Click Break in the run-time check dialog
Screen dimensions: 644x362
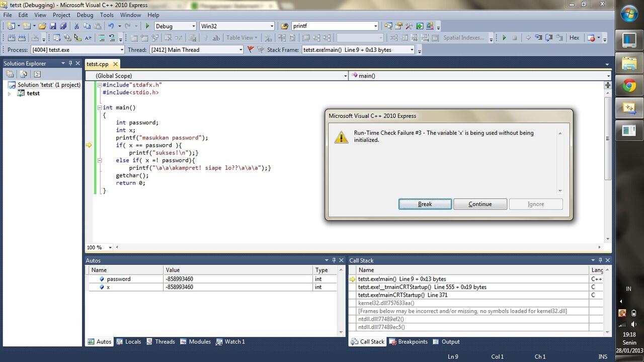pyautogui.click(x=425, y=204)
